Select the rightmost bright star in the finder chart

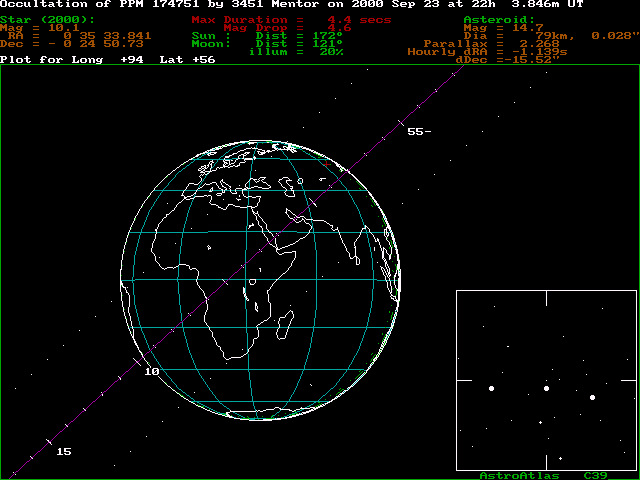[592, 397]
